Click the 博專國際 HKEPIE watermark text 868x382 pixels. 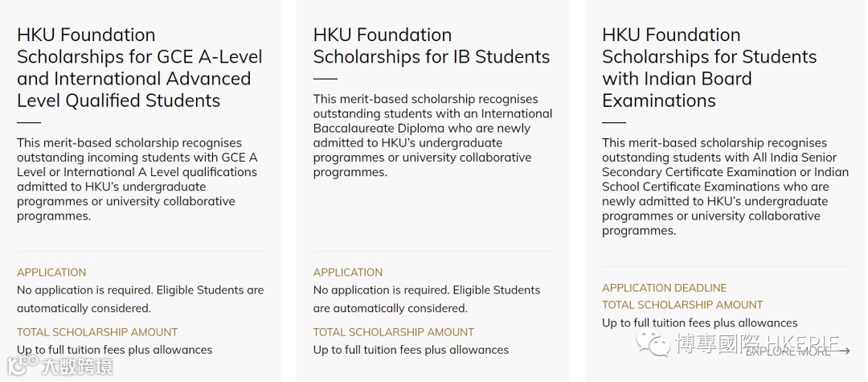tap(757, 344)
